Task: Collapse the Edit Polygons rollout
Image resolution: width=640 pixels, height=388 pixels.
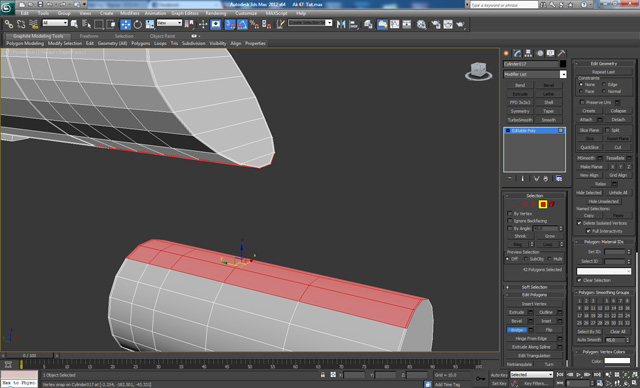Action: (534, 295)
